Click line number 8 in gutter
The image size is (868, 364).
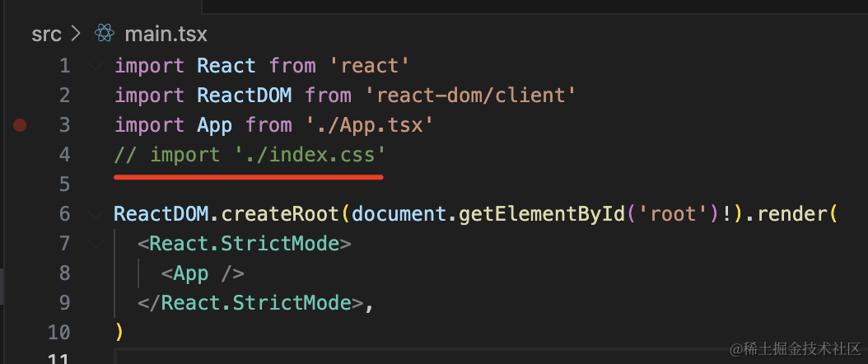[x=64, y=273]
